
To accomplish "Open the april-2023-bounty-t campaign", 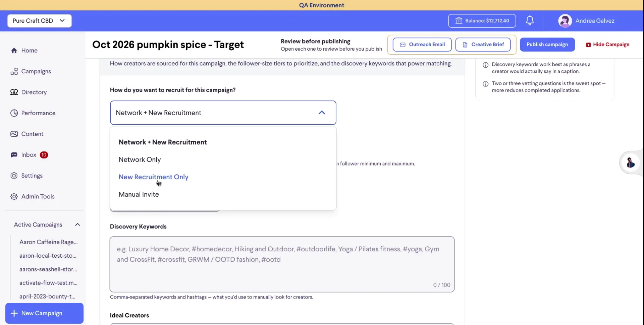I will pyautogui.click(x=47, y=296).
